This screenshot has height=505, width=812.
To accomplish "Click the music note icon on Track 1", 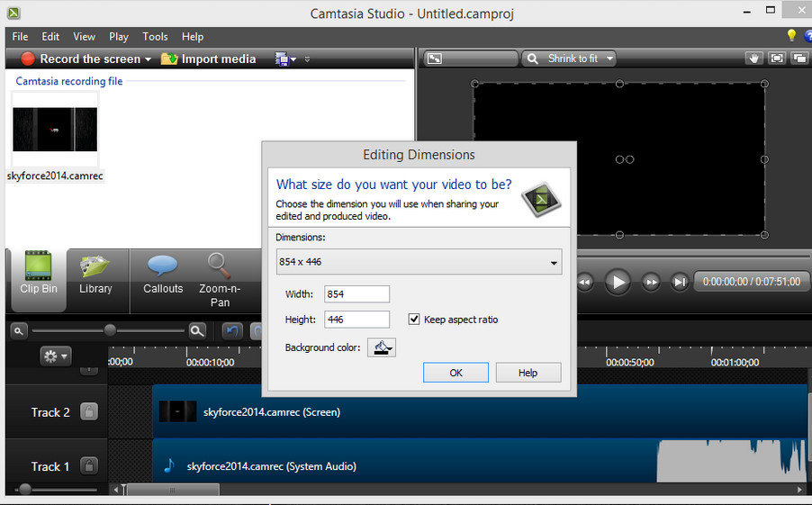I will pos(169,465).
